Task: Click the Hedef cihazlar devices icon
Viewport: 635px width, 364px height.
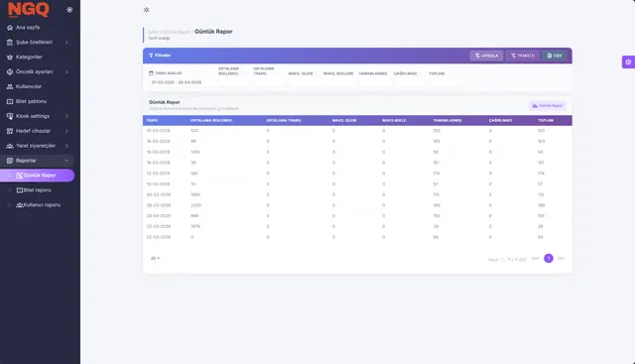Action: [10, 131]
